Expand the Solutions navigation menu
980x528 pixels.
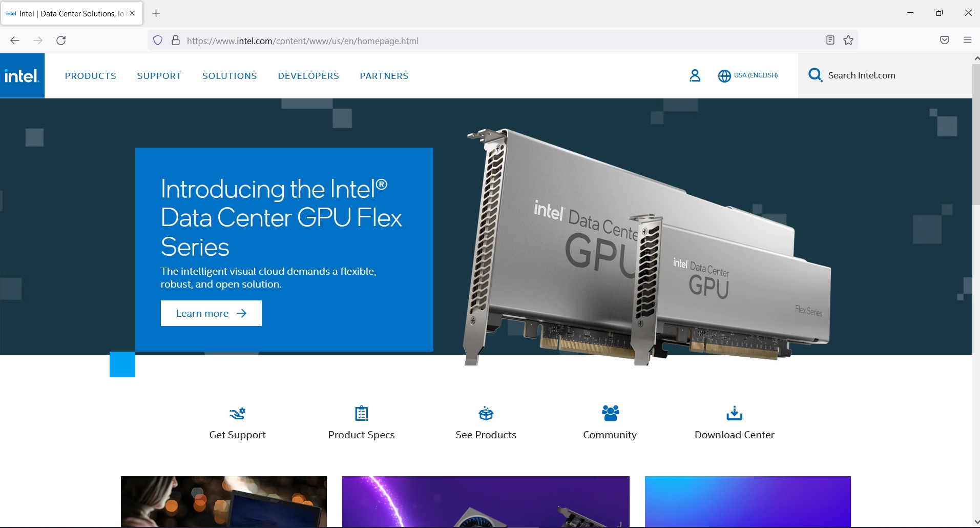point(230,75)
